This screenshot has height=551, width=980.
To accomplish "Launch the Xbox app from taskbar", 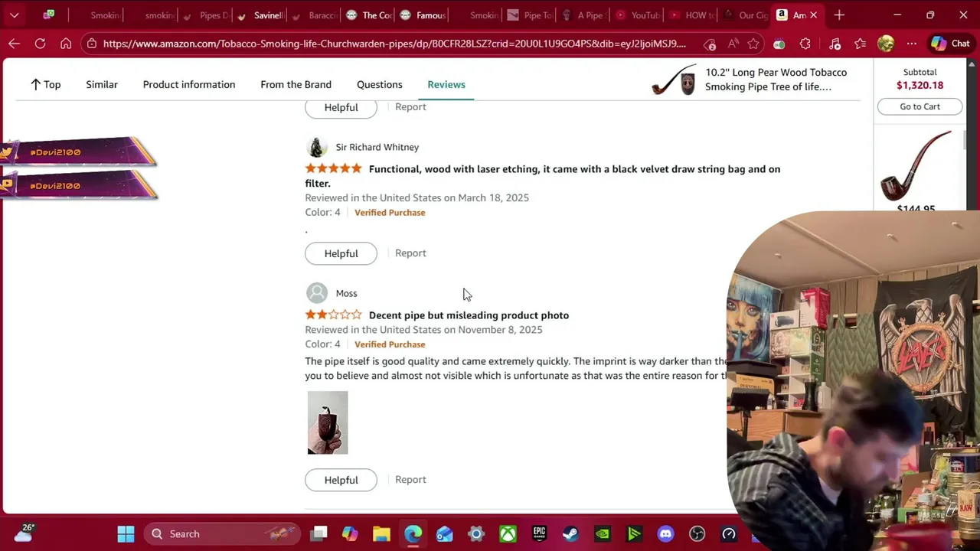I will click(x=508, y=533).
